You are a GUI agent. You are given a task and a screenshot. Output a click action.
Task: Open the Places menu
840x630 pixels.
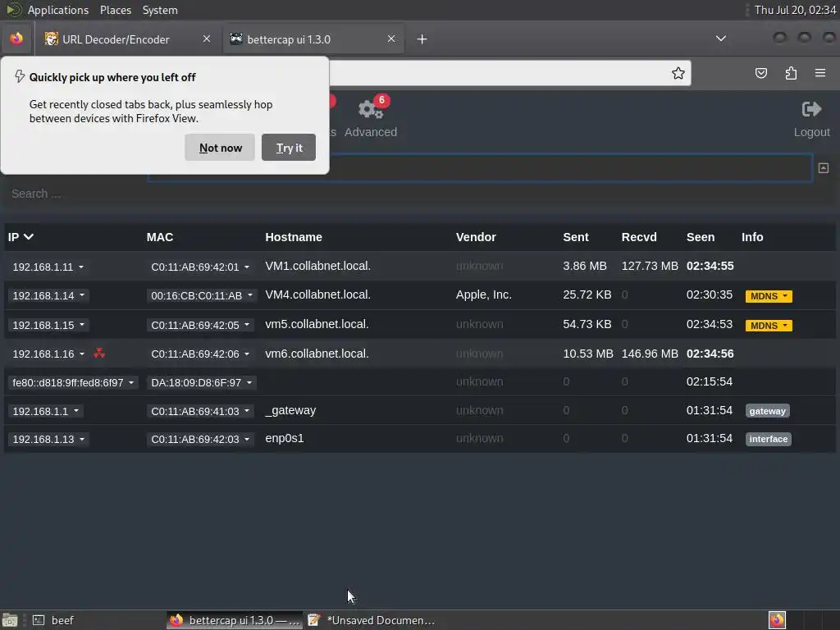115,10
